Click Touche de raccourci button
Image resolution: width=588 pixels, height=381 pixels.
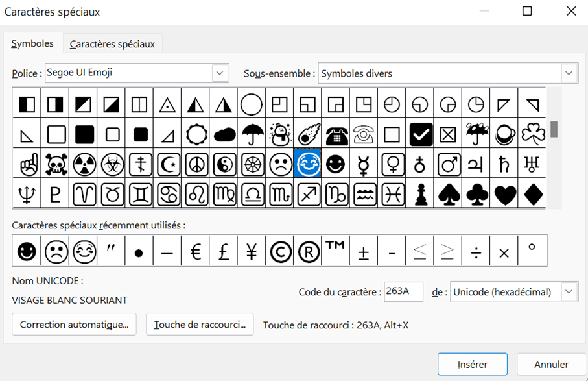click(200, 325)
